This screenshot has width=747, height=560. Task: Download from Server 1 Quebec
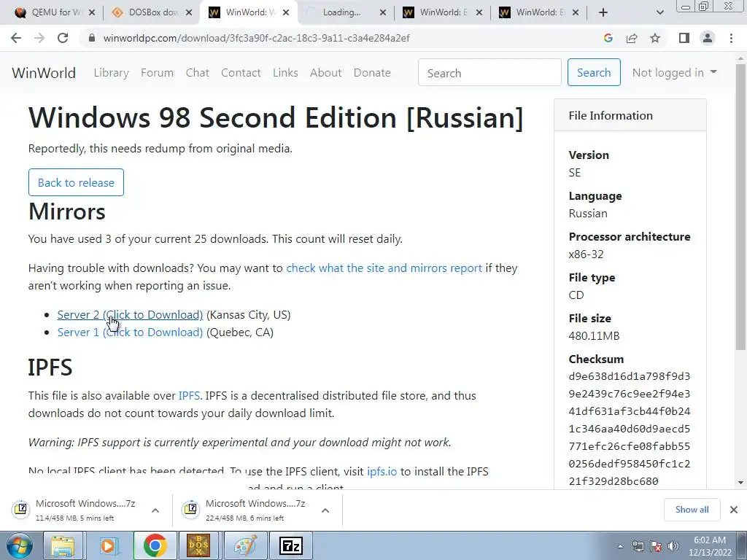[130, 332]
